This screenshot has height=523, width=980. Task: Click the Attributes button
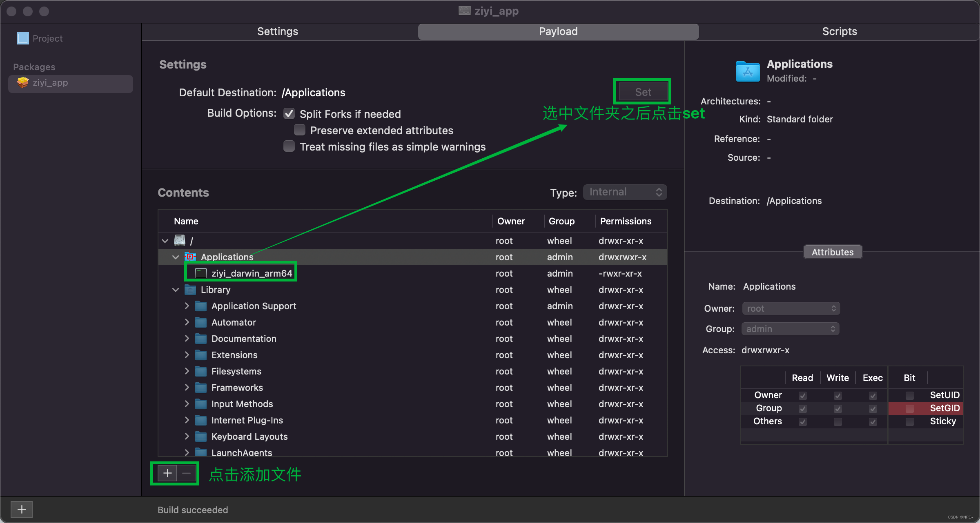pos(832,252)
